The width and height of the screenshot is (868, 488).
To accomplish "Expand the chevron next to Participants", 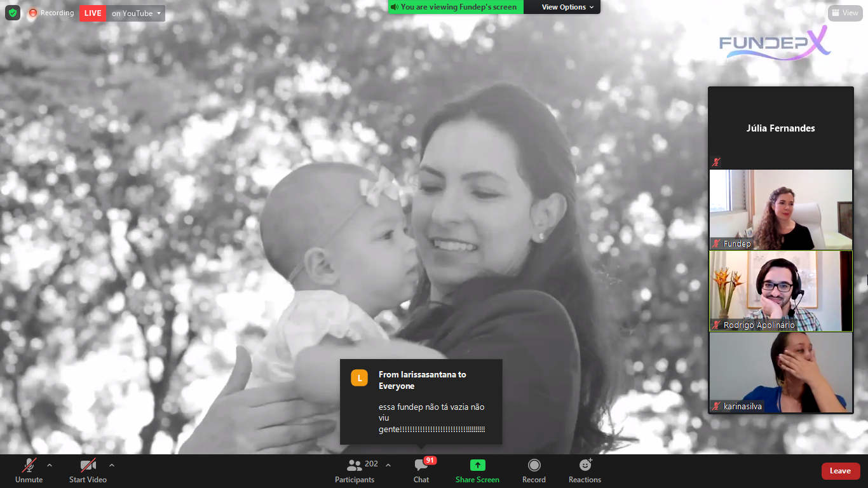I will (x=388, y=464).
